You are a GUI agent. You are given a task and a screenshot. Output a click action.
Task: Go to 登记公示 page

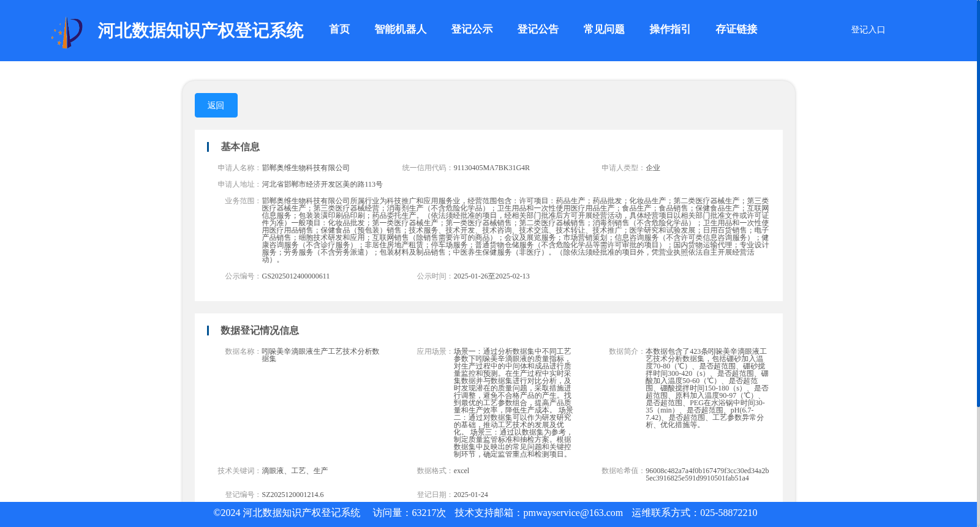pos(472,29)
